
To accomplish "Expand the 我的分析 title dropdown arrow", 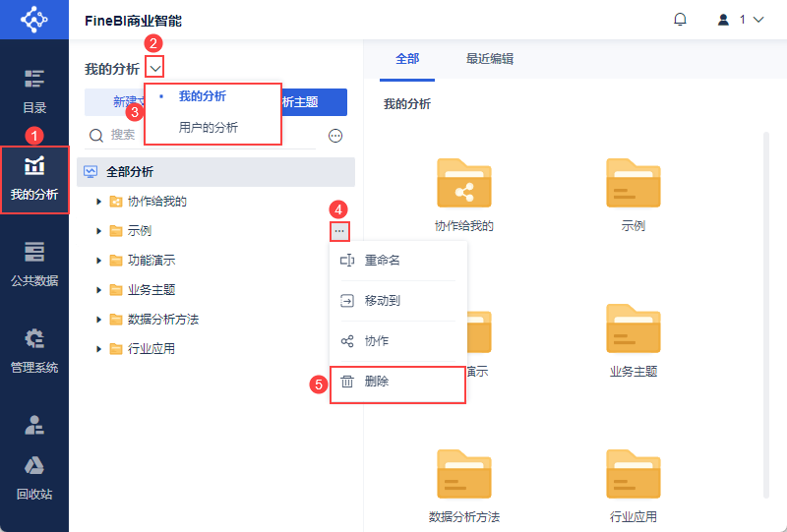I will 155,68.
